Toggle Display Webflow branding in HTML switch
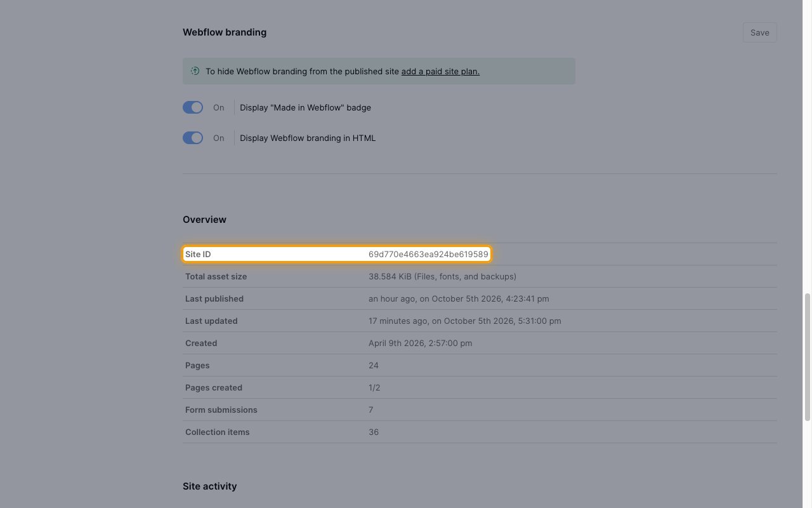 coord(193,138)
